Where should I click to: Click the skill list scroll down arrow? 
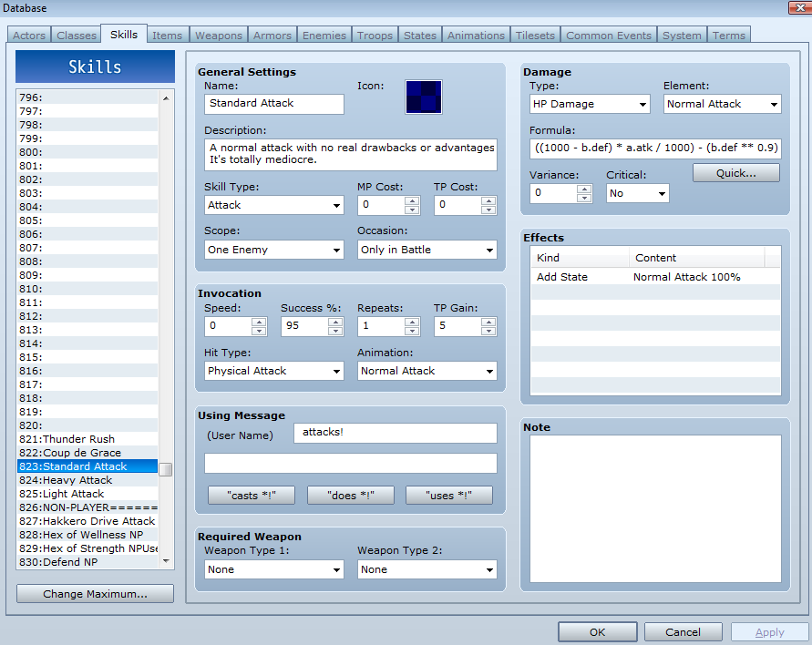[166, 561]
